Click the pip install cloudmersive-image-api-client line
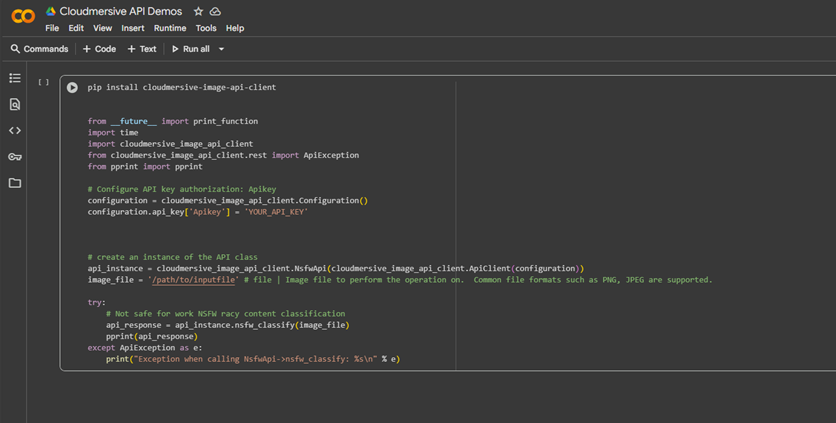 182,87
